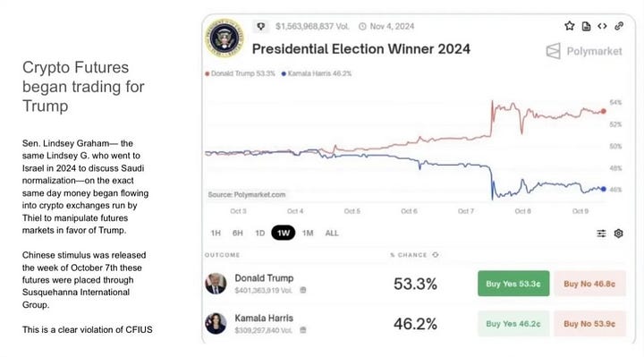Screen dimensions: 644x357
Task: Click gift icon under Donald Trump
Action: [303, 290]
